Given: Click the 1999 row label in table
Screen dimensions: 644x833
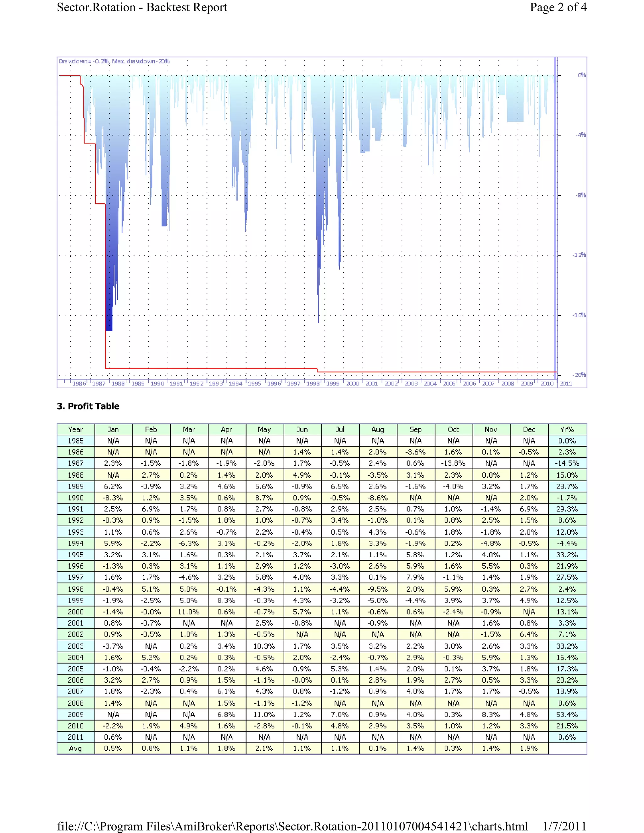Looking at the screenshot, I should pyautogui.click(x=75, y=600).
